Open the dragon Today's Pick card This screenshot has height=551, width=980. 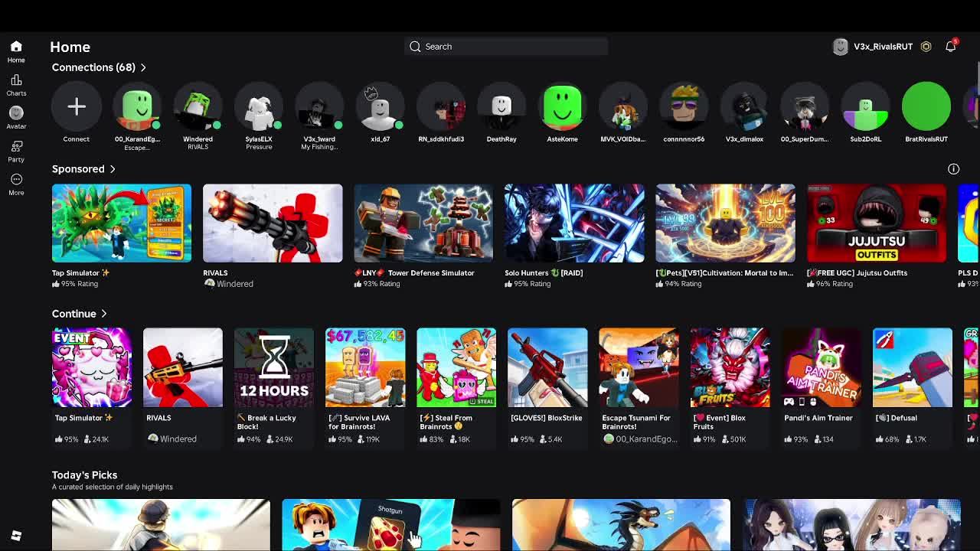coord(621,525)
